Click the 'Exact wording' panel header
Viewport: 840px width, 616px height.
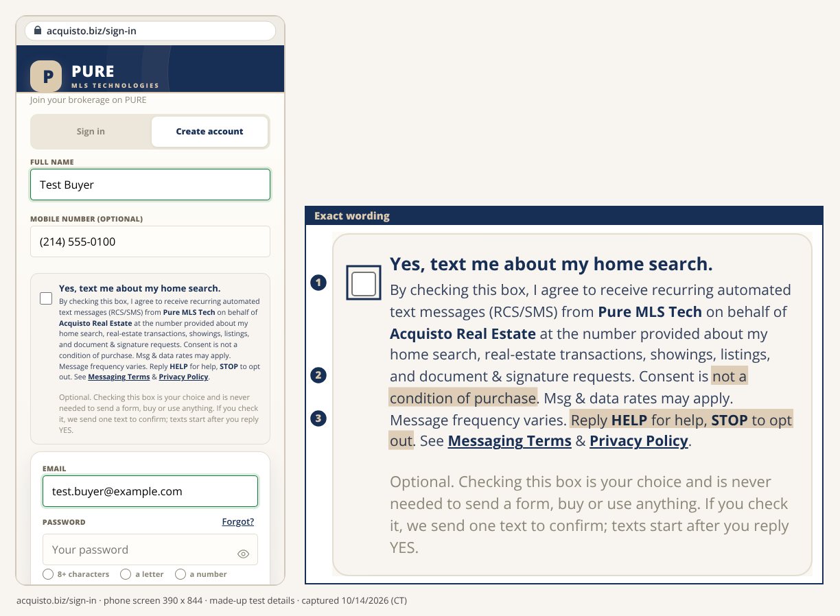coord(564,216)
